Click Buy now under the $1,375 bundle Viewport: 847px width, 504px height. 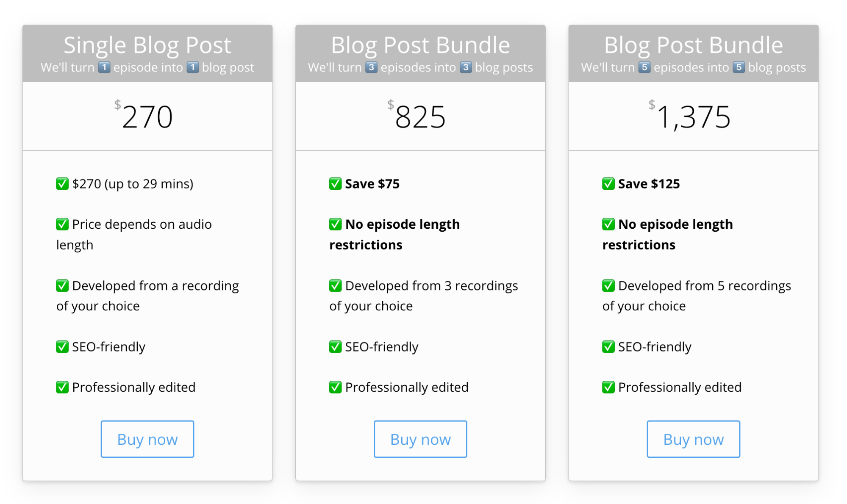pyautogui.click(x=693, y=439)
